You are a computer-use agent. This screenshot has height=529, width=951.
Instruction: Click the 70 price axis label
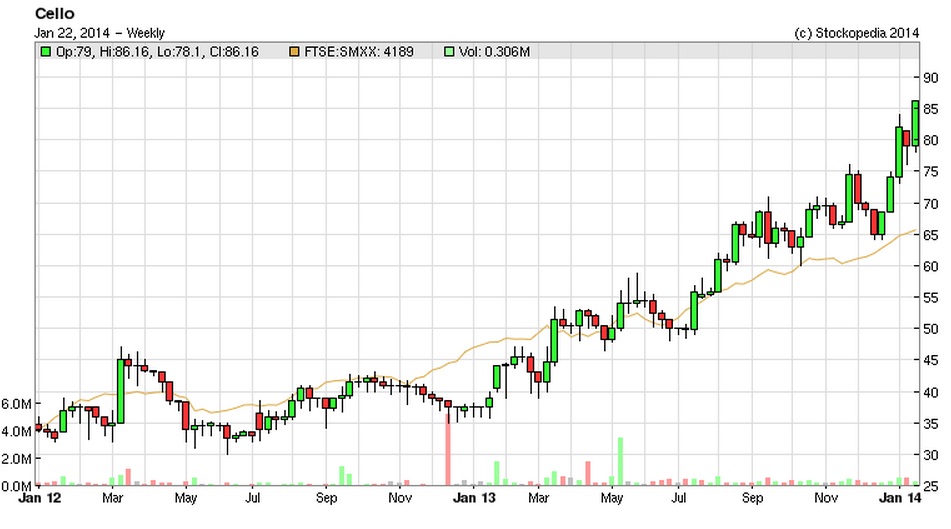coord(930,203)
